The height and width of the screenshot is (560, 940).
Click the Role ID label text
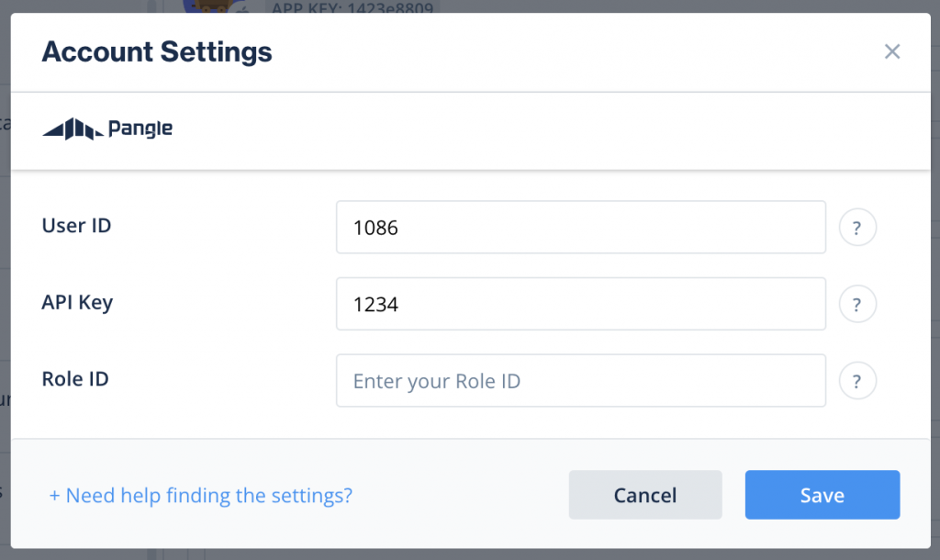tap(75, 378)
